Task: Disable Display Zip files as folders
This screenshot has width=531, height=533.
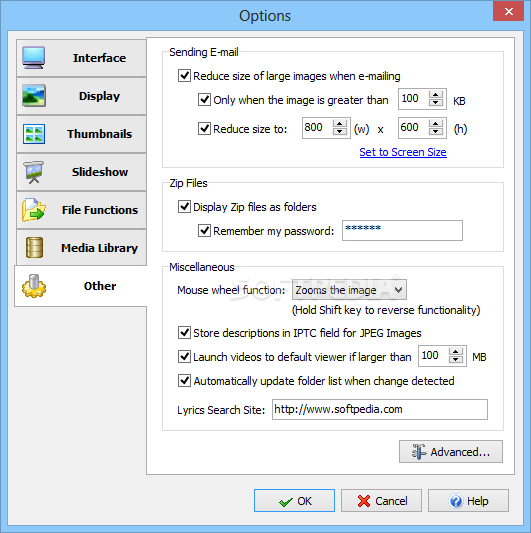Action: [x=184, y=206]
